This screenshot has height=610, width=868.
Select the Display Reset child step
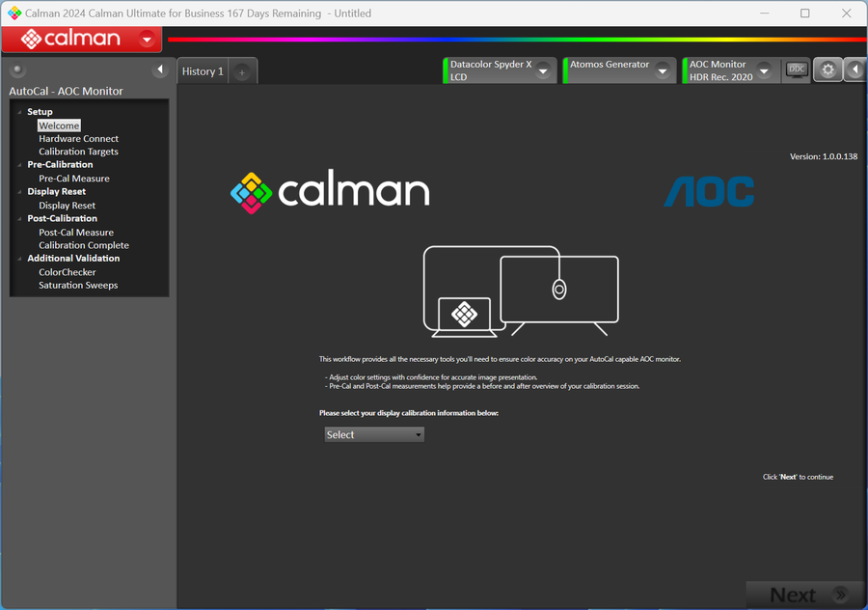tap(67, 205)
